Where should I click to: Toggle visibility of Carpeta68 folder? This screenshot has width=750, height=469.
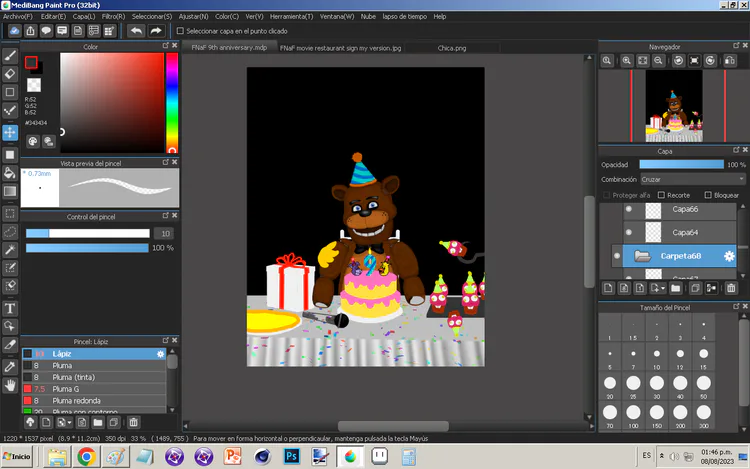(617, 256)
